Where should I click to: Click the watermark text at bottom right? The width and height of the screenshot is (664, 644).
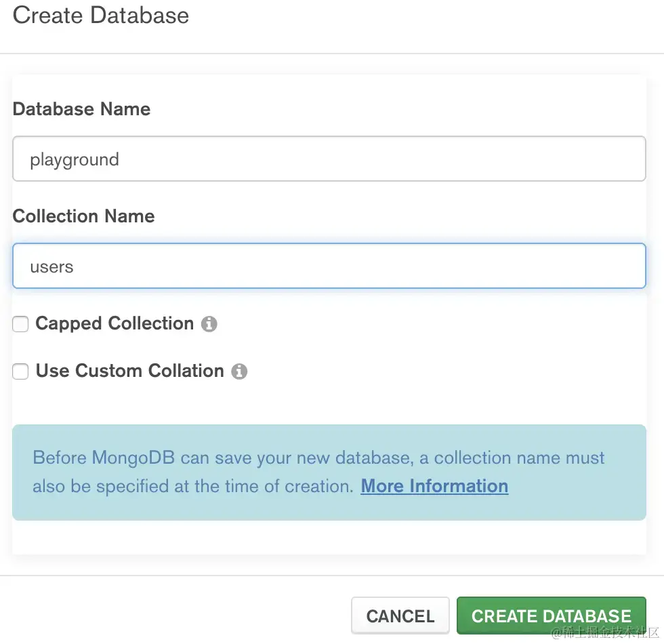pyautogui.click(x=605, y=633)
